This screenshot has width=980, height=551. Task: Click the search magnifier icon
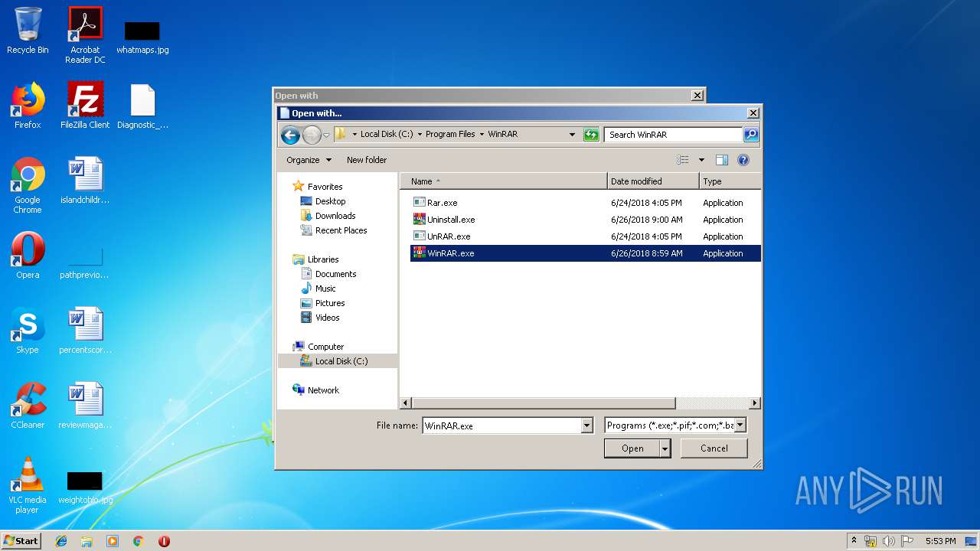(x=751, y=134)
